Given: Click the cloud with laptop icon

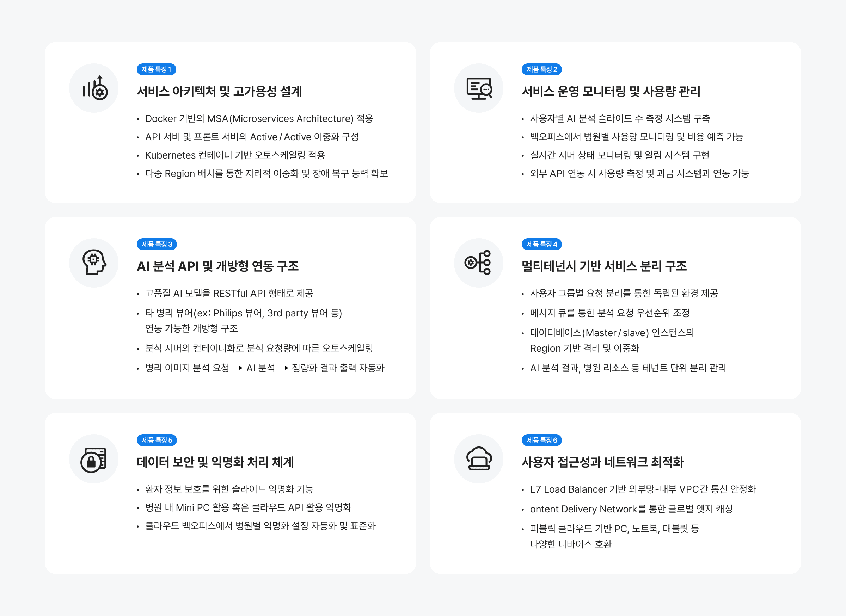Looking at the screenshot, I should tap(479, 459).
